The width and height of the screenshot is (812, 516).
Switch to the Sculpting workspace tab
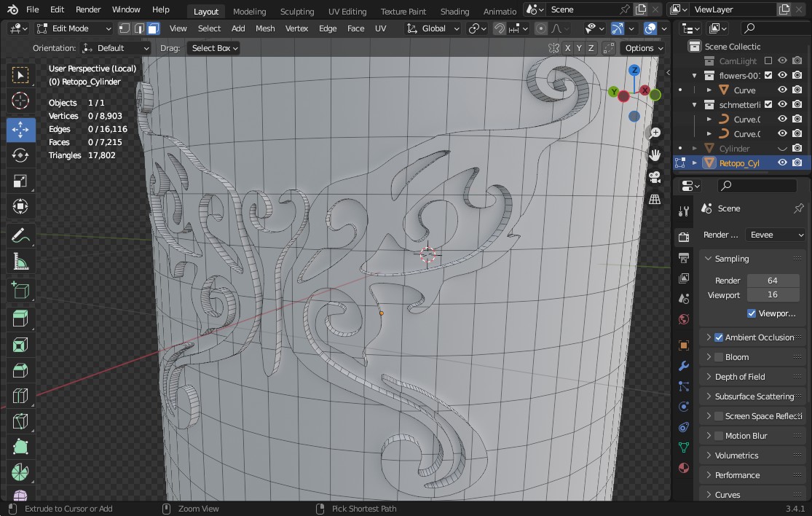click(x=297, y=12)
